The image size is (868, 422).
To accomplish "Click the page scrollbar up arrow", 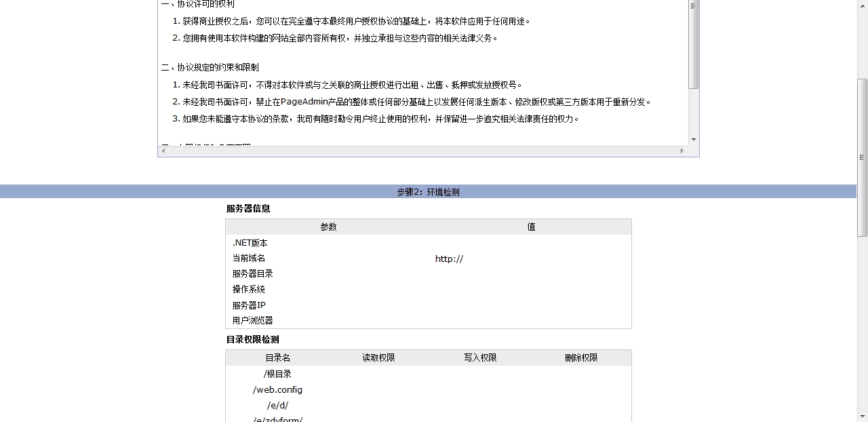I will 862,5.
